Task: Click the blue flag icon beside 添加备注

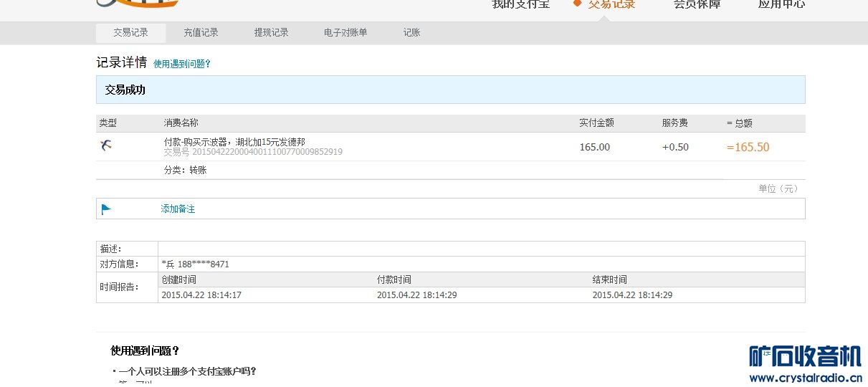Action: [x=106, y=209]
